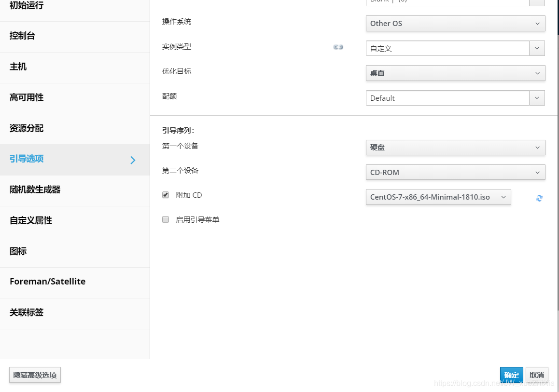
Task: Click the 操作系统 label
Action: [177, 22]
